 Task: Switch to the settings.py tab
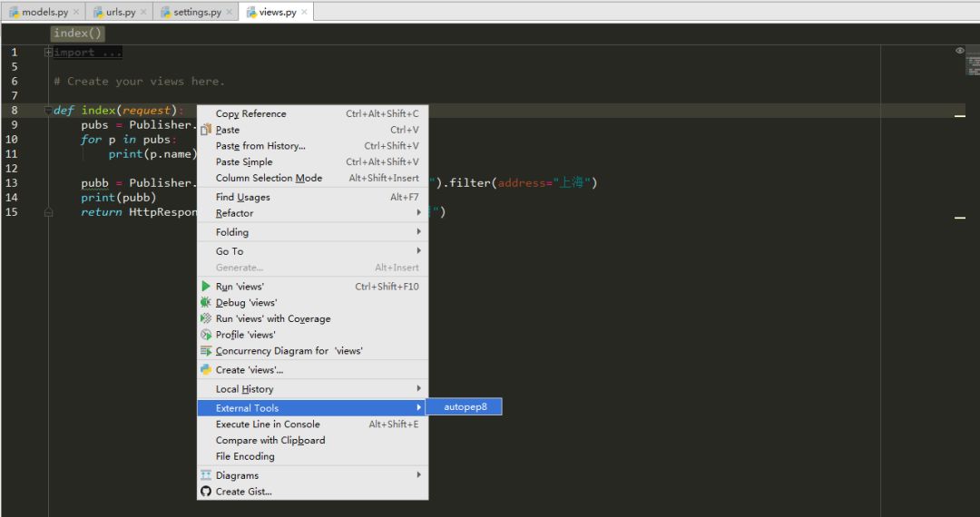coord(197,12)
